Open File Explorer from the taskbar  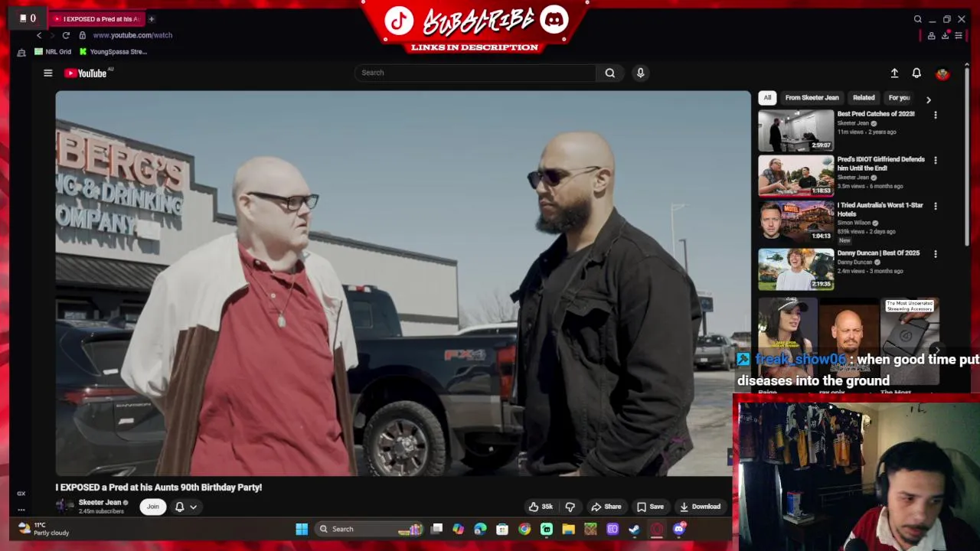point(568,529)
